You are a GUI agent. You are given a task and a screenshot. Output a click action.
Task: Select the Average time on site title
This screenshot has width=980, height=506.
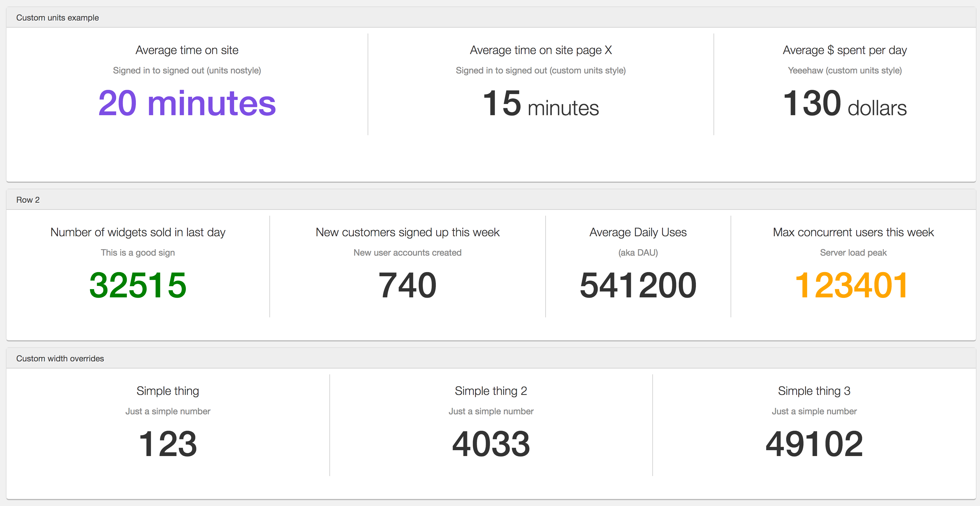pos(187,50)
